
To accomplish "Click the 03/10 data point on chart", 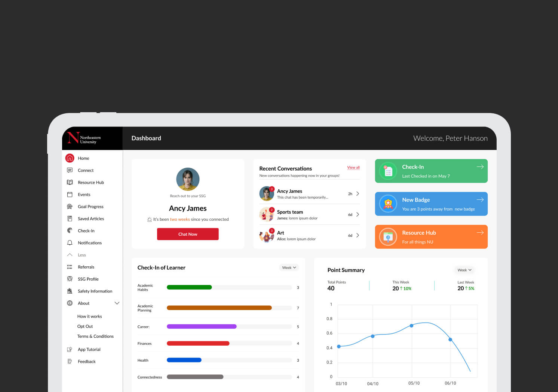I will coord(339,346).
